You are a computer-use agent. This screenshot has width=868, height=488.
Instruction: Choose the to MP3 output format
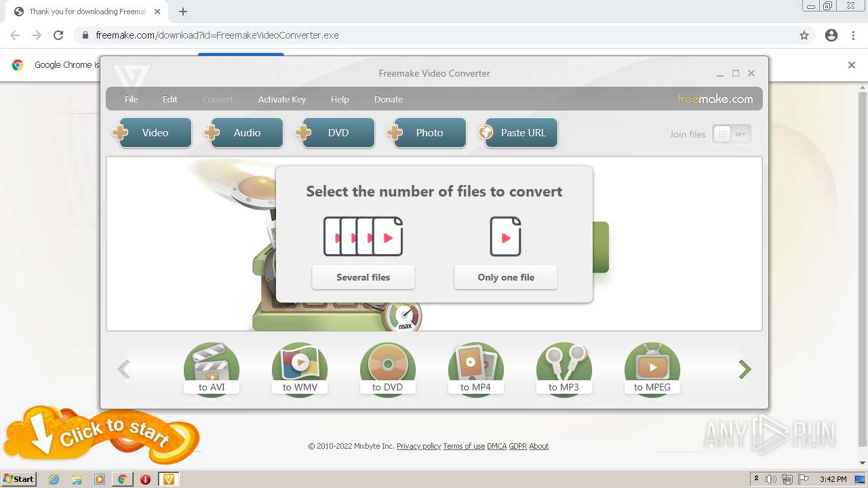click(564, 369)
